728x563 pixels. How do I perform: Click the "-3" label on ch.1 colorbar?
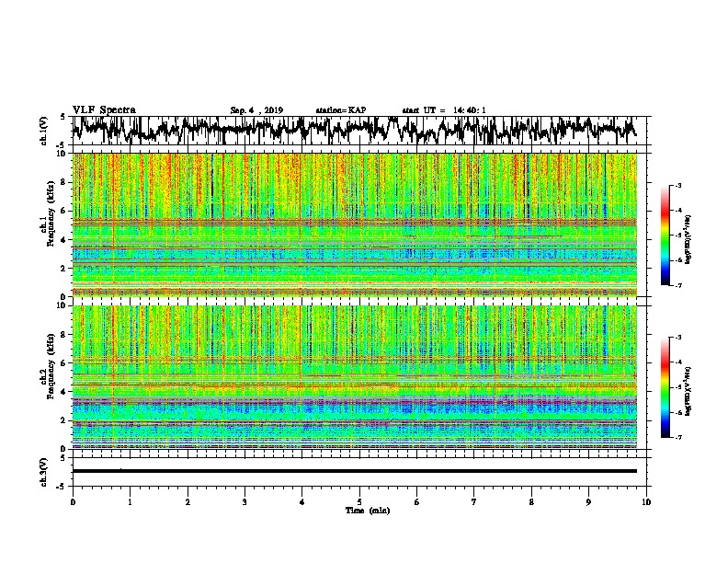tap(677, 186)
